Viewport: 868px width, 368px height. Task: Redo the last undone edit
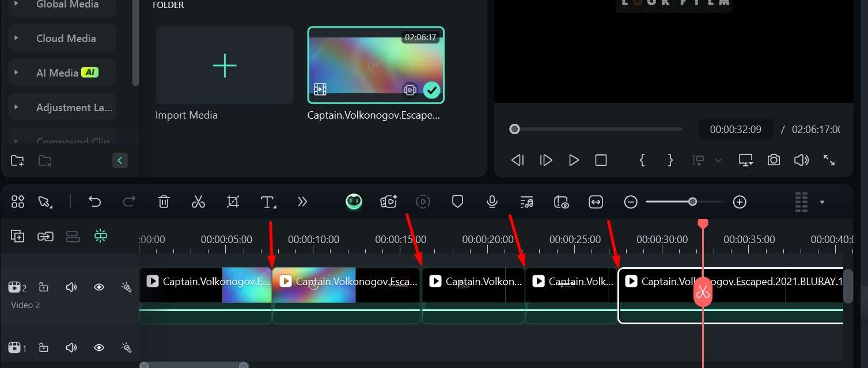click(130, 202)
